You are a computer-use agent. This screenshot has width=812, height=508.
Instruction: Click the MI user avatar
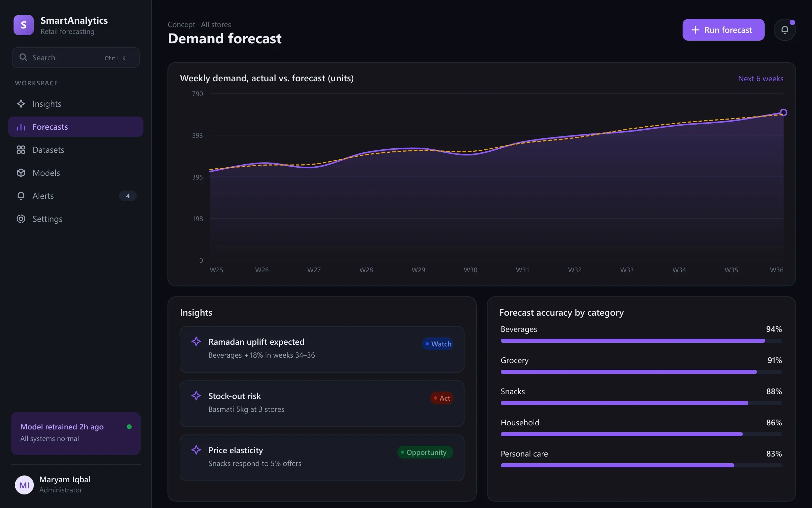(x=24, y=485)
